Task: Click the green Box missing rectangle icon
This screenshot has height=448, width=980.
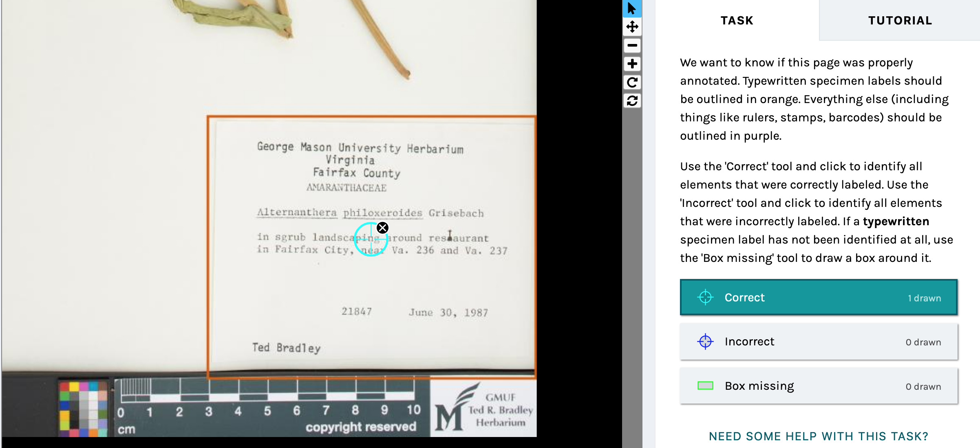Action: (x=705, y=386)
